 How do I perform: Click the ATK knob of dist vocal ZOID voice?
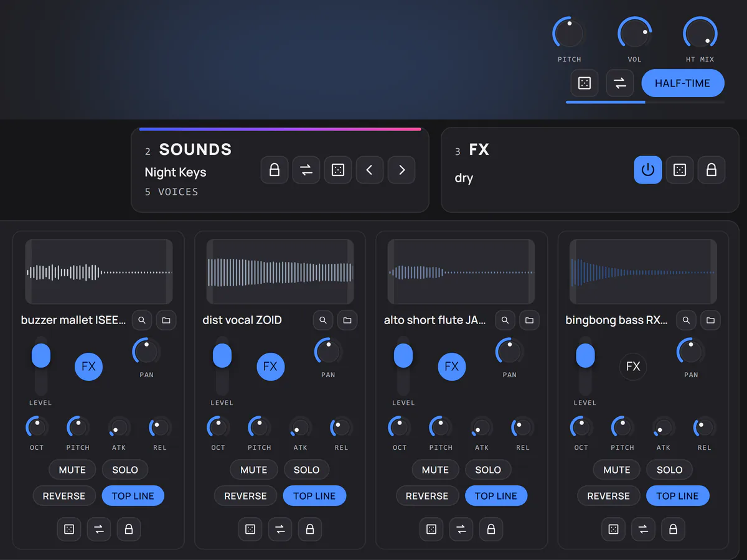tap(301, 427)
